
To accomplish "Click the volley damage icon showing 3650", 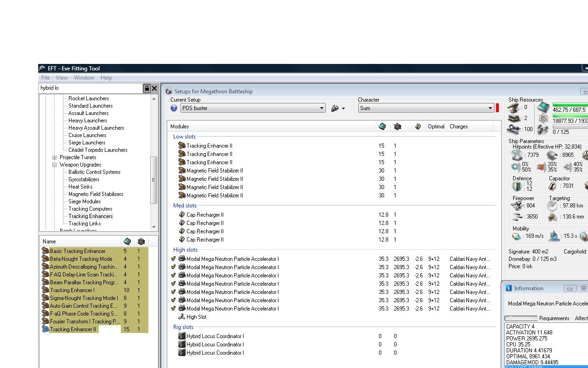I will point(518,217).
